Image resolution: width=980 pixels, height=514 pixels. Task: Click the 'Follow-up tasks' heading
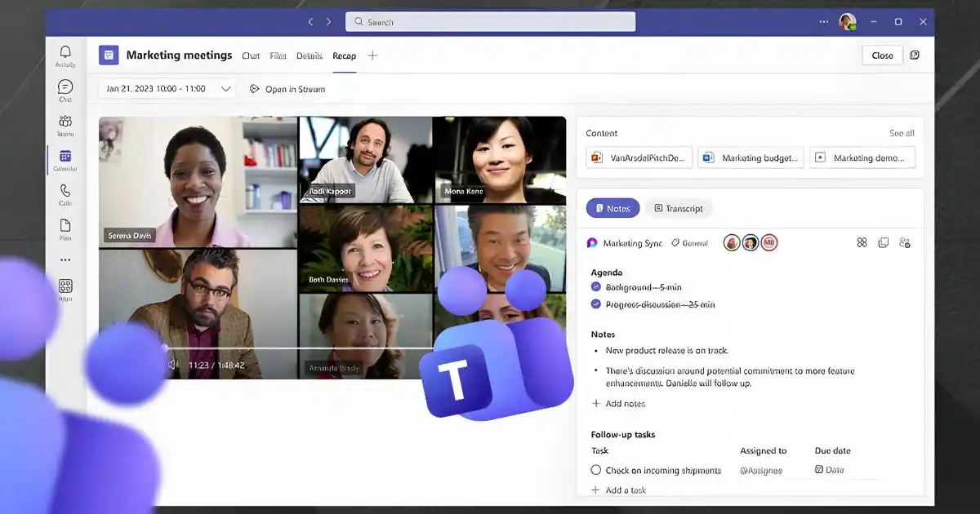(x=623, y=435)
